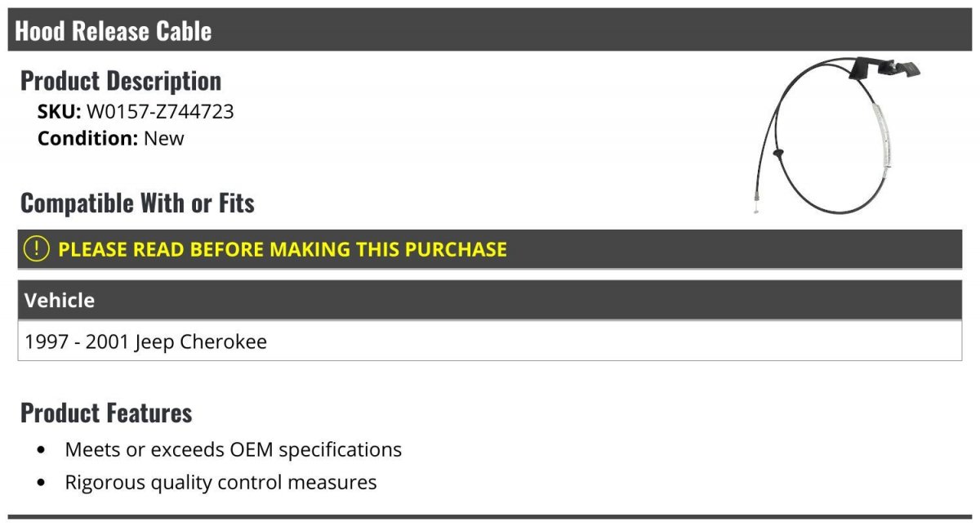Click the SKU number W0157-Z744723
The height and width of the screenshot is (527, 980).
click(x=160, y=111)
